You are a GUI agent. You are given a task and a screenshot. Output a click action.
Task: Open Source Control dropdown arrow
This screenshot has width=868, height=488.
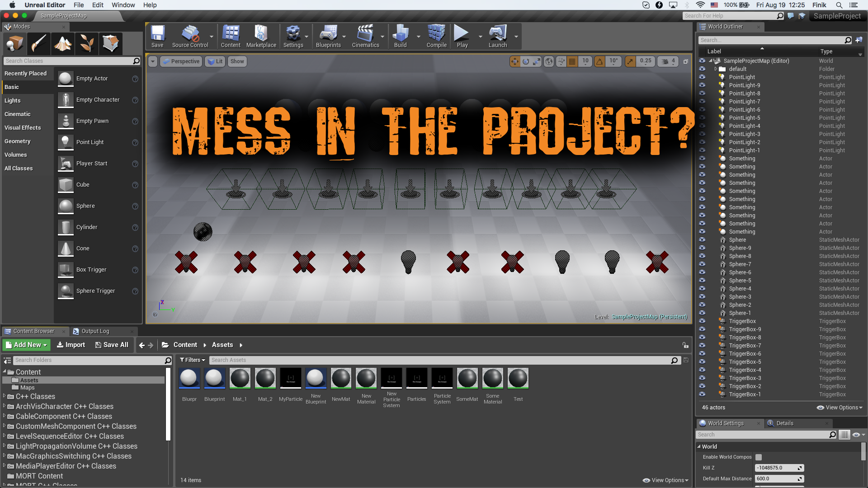click(x=211, y=37)
